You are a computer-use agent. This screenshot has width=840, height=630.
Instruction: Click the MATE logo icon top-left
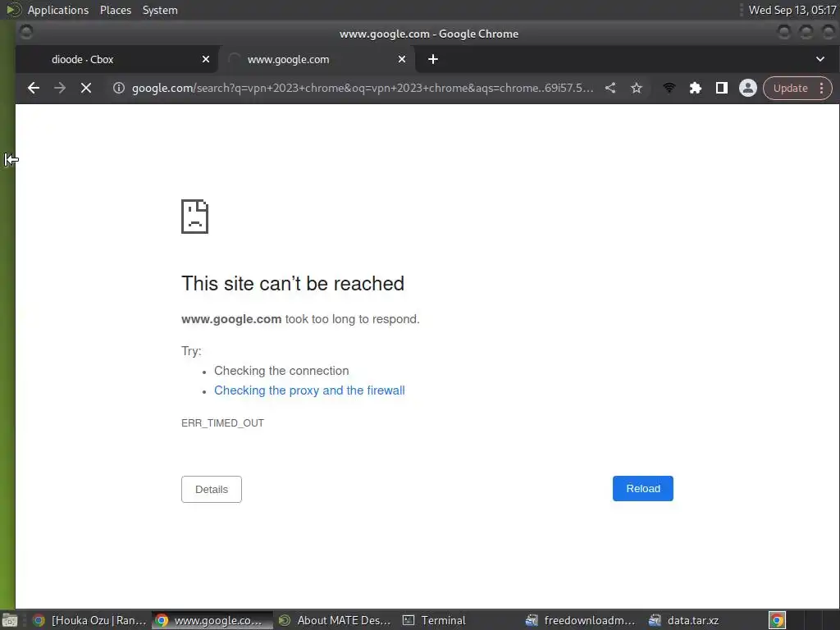(13, 10)
